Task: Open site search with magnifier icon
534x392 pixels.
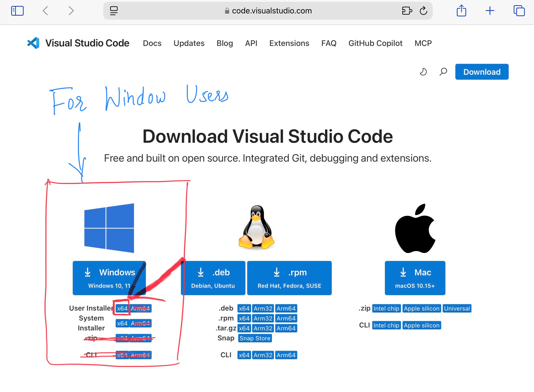Action: coord(443,72)
